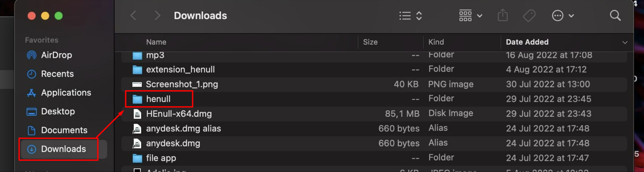Sort files by the Size column

pos(370,42)
